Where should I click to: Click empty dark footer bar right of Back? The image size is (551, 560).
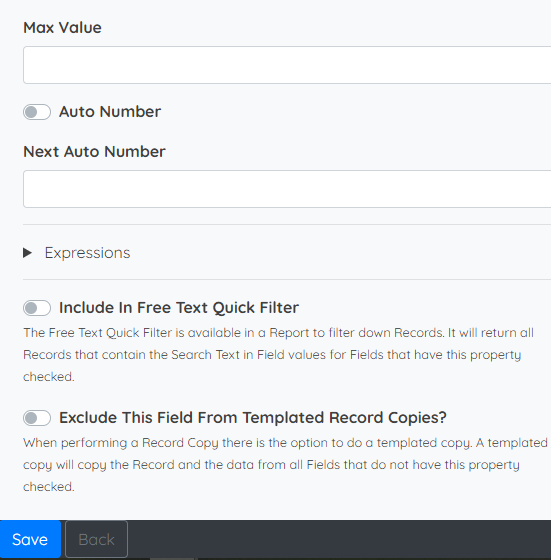pos(339,539)
